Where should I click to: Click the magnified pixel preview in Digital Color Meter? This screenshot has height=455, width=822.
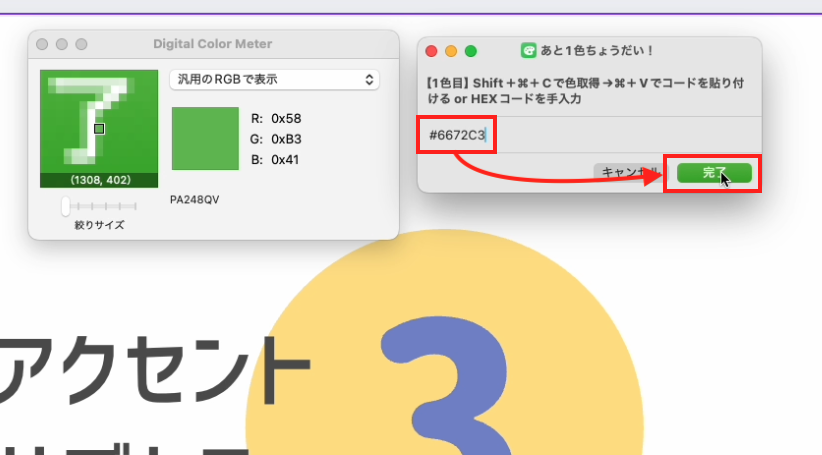[x=99, y=128]
